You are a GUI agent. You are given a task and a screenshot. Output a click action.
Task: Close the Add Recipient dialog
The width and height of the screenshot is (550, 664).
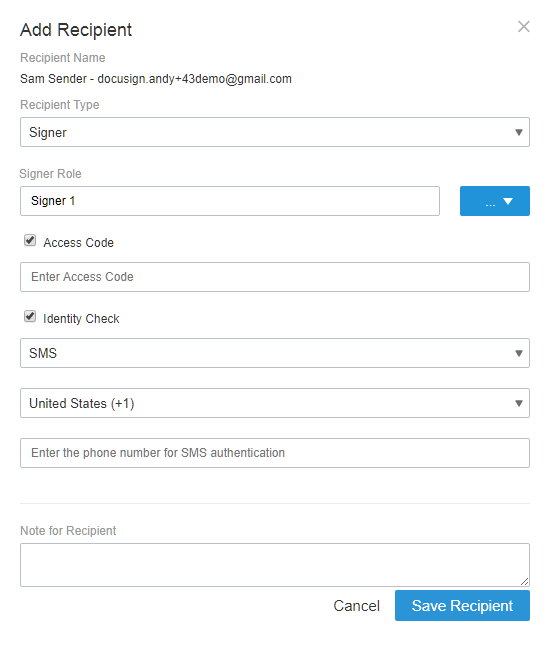point(524,27)
